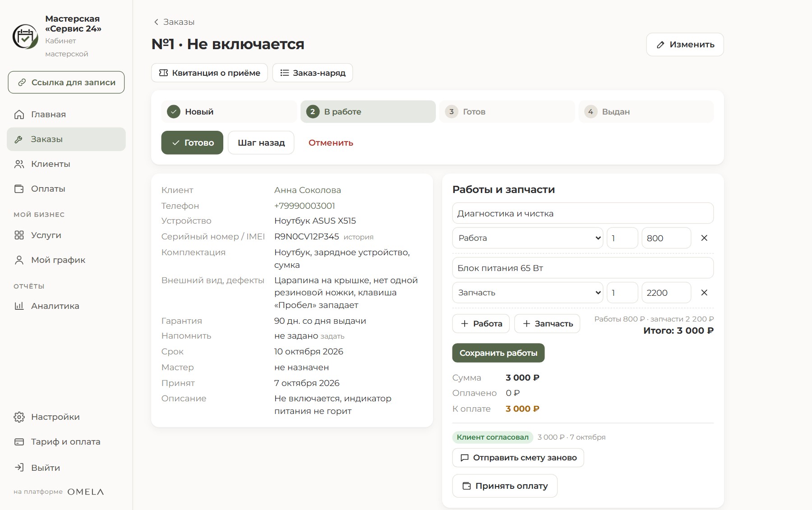Image resolution: width=812 pixels, height=510 pixels.
Task: Open Мой график in the sidebar
Action: point(66,260)
